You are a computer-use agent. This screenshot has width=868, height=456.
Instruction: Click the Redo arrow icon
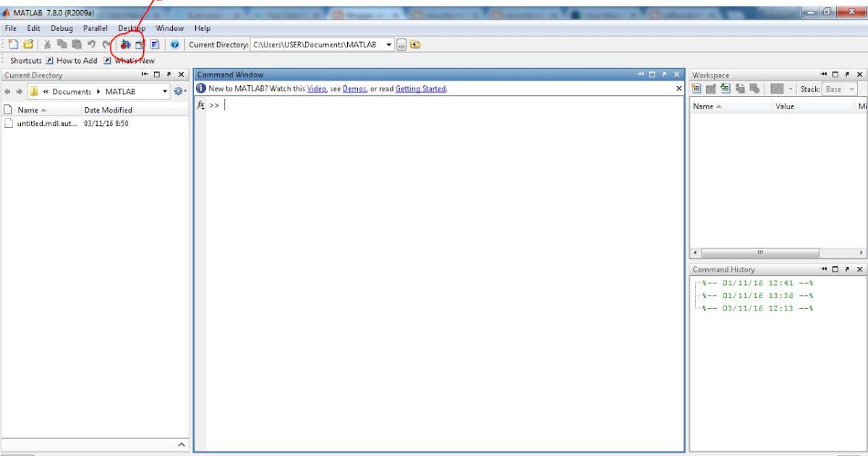click(x=106, y=45)
